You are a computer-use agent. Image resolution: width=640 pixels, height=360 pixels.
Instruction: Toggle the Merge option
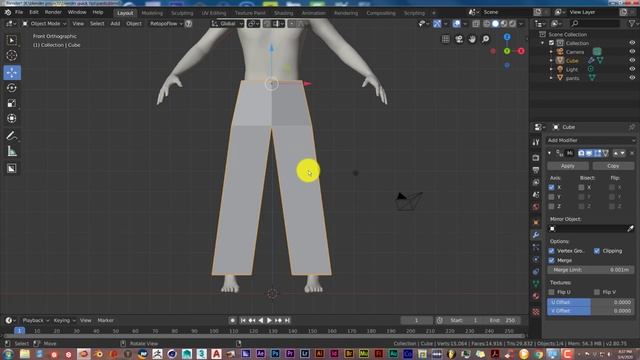point(551,260)
